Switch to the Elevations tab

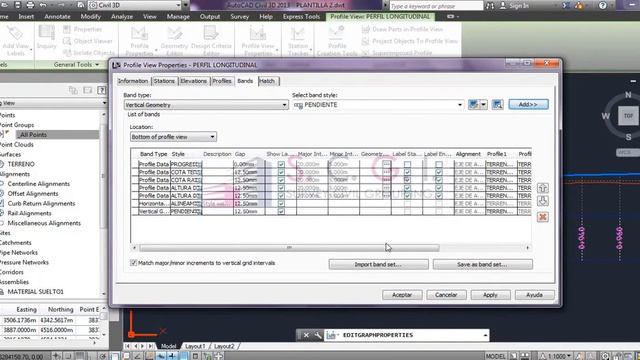pyautogui.click(x=193, y=81)
